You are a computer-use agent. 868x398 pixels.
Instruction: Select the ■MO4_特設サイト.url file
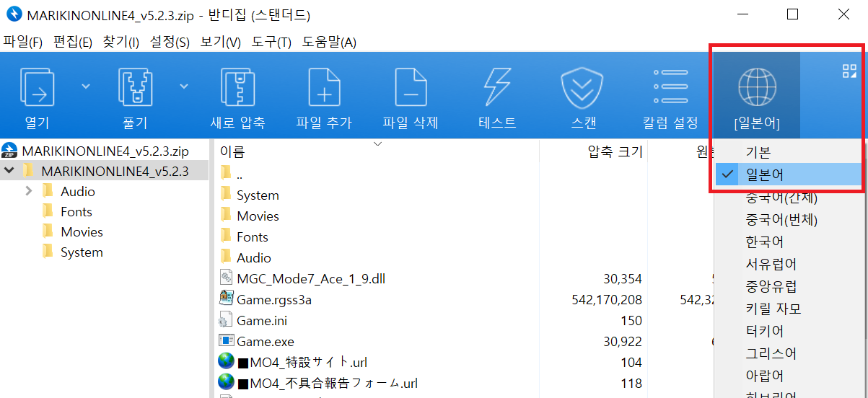(x=302, y=363)
